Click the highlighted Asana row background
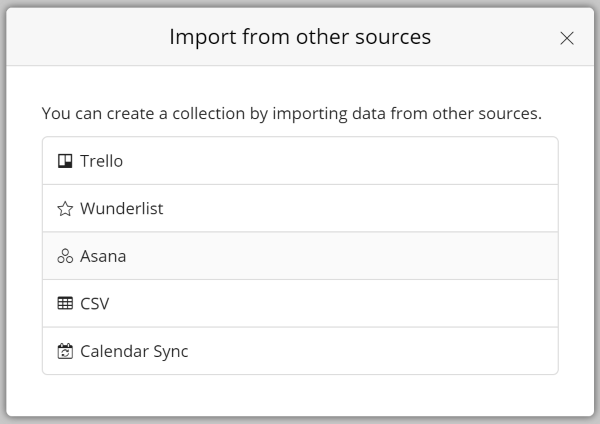The image size is (600, 424). 300,256
